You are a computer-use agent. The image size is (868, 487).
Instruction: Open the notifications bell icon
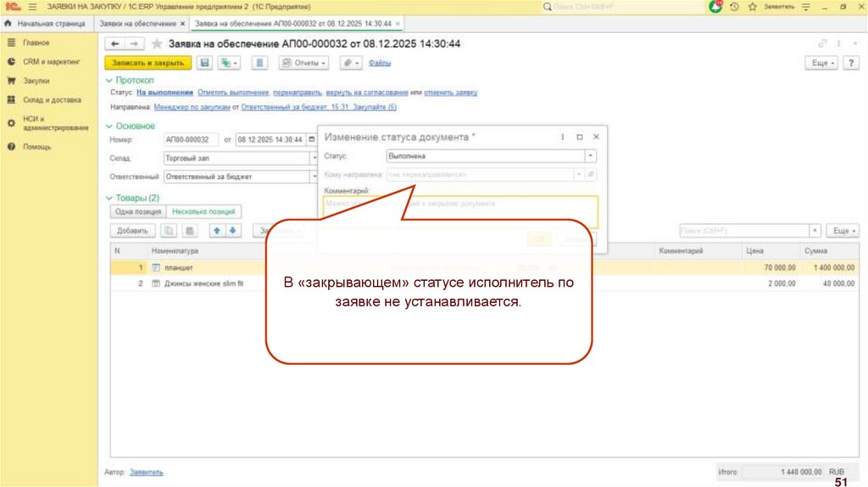tap(715, 6)
